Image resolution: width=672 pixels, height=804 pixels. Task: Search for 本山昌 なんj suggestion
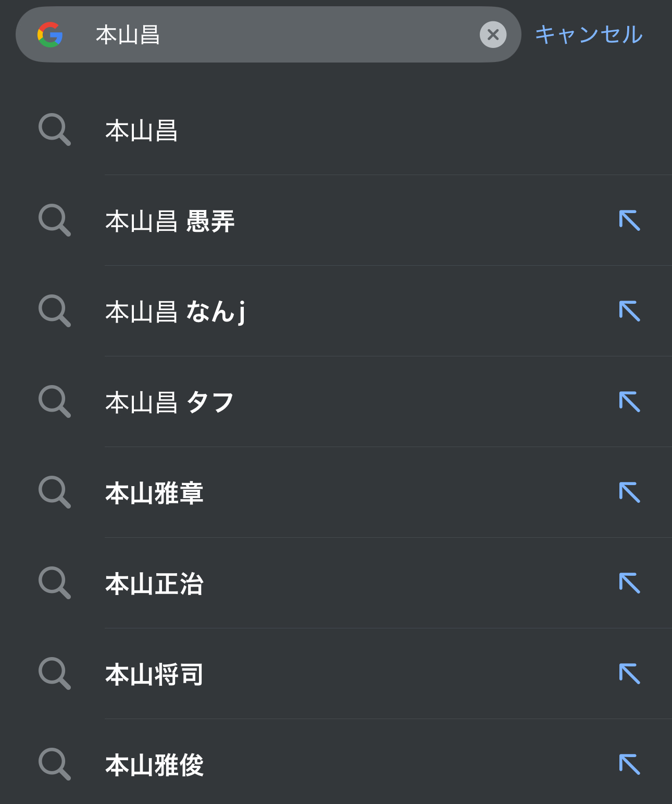pyautogui.click(x=175, y=312)
